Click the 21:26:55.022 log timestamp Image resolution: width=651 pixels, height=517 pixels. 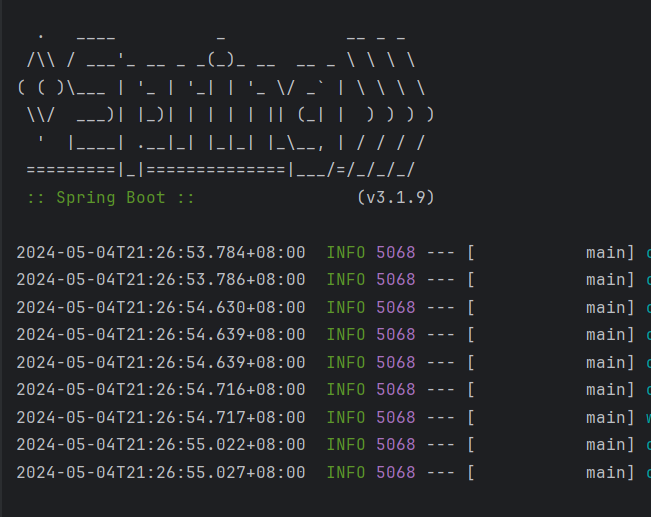(x=161, y=444)
